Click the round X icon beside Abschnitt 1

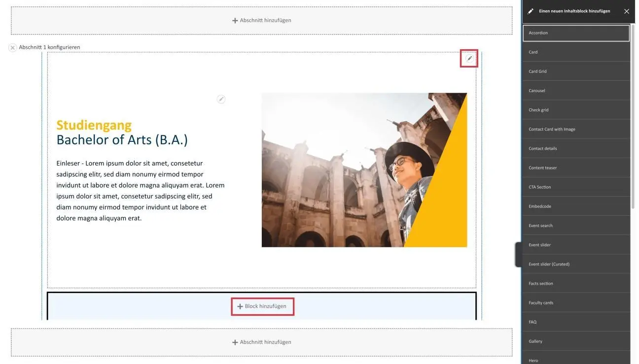[13, 48]
